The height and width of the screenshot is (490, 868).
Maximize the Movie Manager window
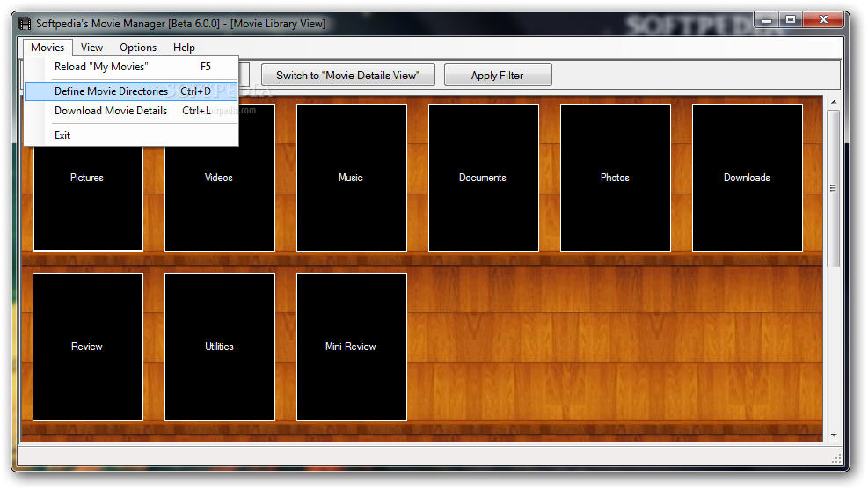pos(791,20)
